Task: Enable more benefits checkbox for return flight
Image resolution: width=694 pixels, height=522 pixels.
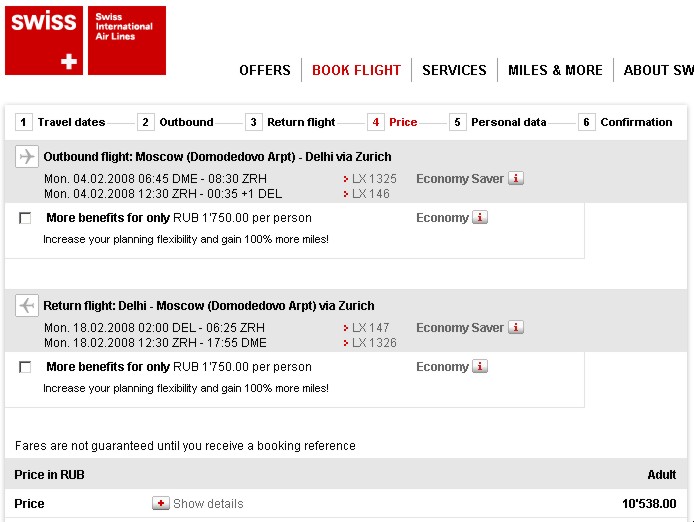Action: (x=25, y=367)
